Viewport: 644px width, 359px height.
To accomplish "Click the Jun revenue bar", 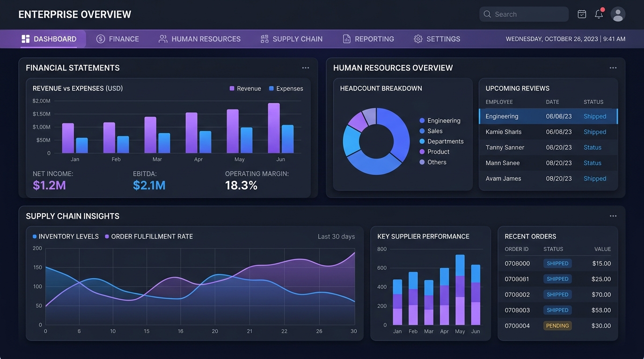I will click(x=274, y=128).
